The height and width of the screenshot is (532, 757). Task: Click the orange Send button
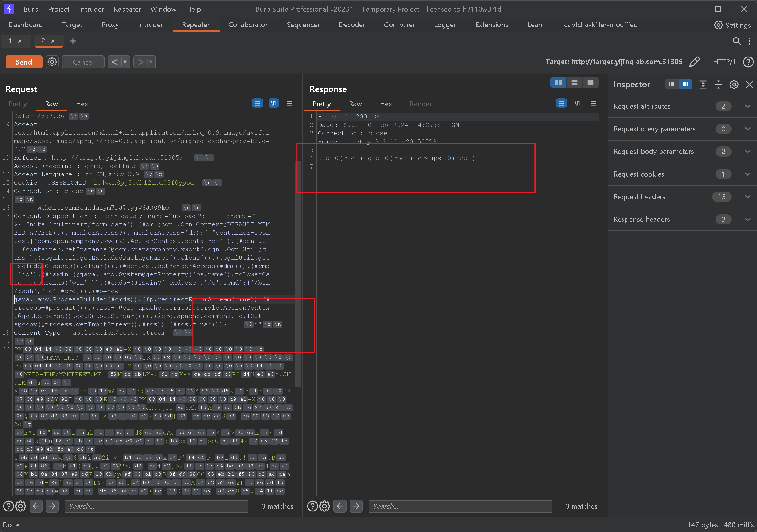click(x=24, y=62)
